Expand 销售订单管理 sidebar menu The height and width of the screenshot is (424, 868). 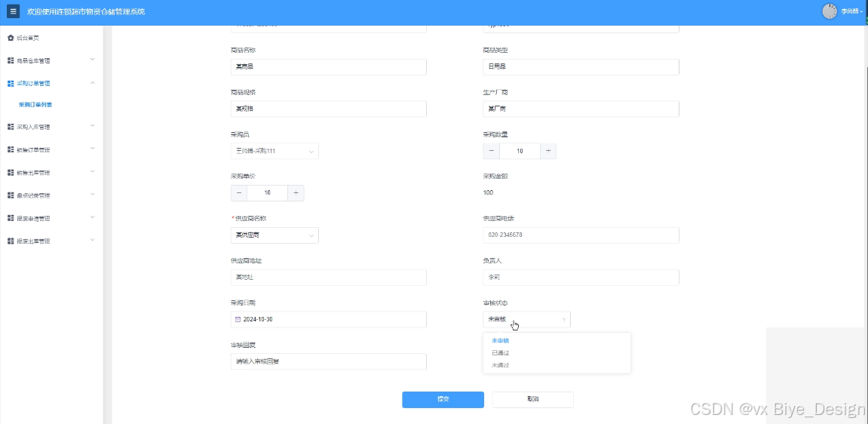(50, 150)
